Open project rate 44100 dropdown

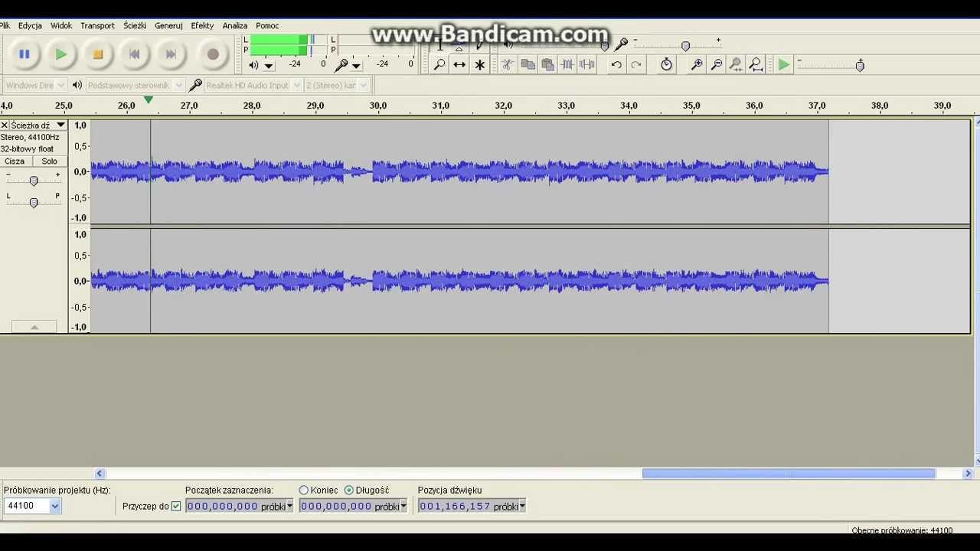coord(54,506)
